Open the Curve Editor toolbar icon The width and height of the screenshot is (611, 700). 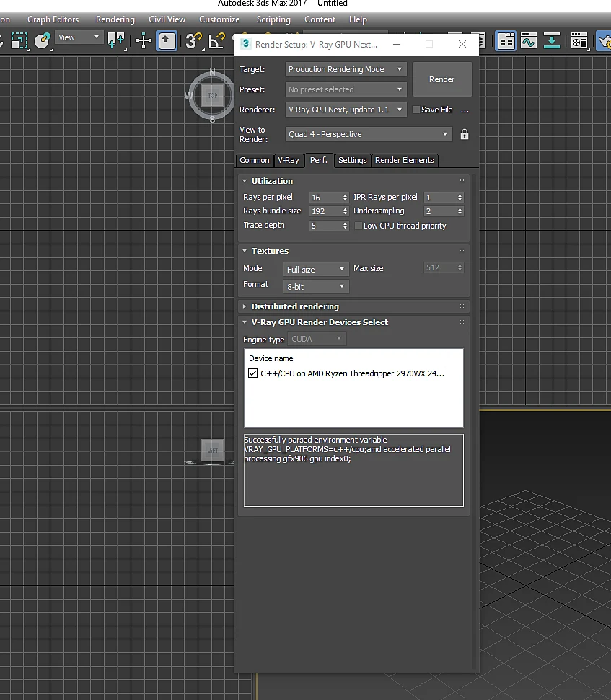(528, 41)
